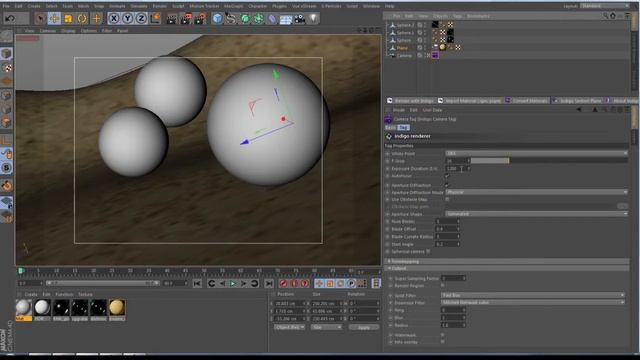Click the blue Deformer icon
Image resolution: width=640 pixels, height=360 pixels.
click(272, 18)
